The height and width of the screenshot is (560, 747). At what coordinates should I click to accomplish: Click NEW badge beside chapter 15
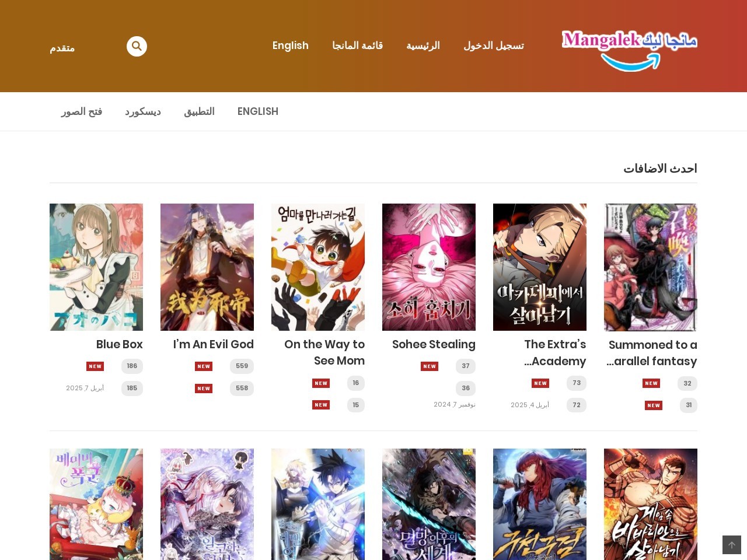[321, 405]
